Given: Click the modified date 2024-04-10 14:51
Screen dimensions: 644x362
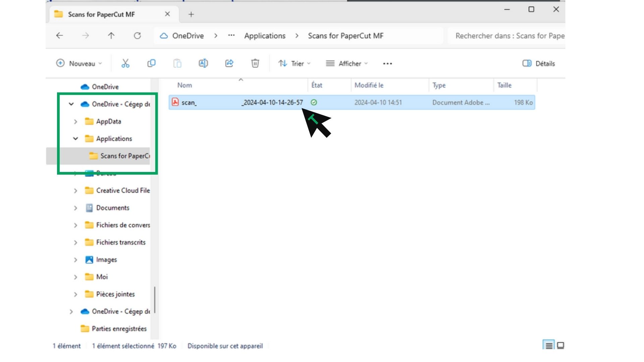Looking at the screenshot, I should point(378,103).
